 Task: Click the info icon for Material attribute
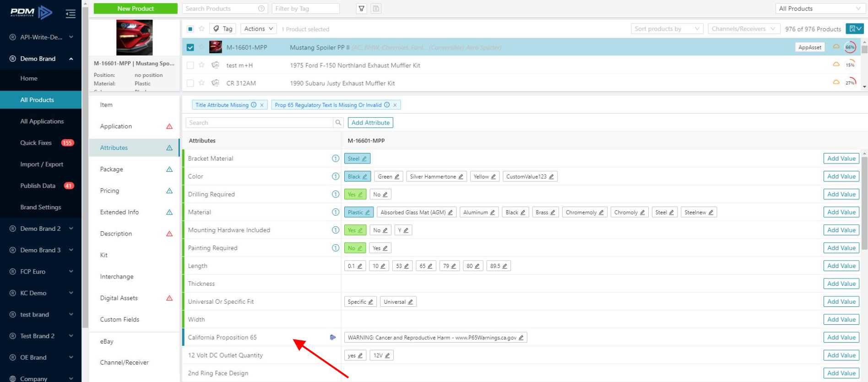point(336,212)
